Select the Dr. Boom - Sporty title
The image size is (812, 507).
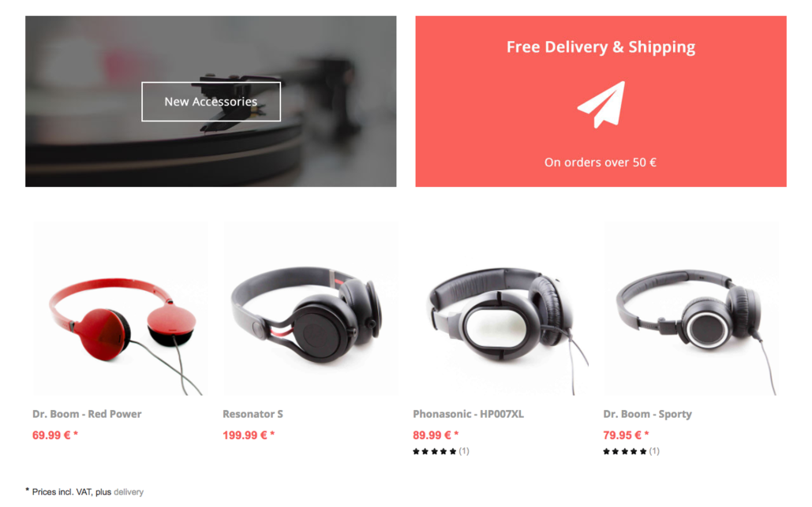tap(647, 414)
